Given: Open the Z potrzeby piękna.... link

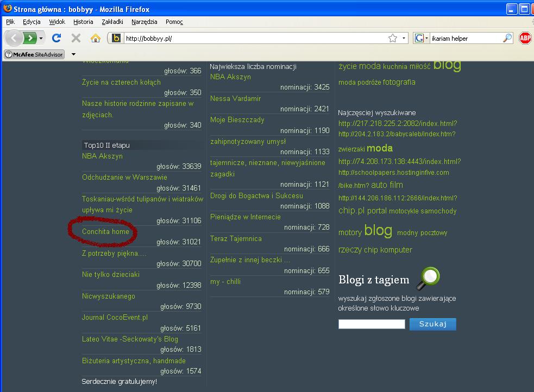Looking at the screenshot, I should (114, 253).
